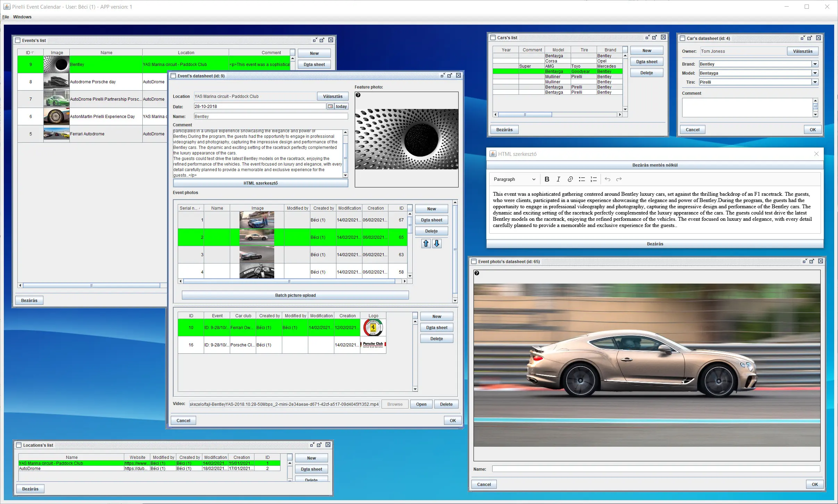Open video with Open button

pyautogui.click(x=421, y=404)
